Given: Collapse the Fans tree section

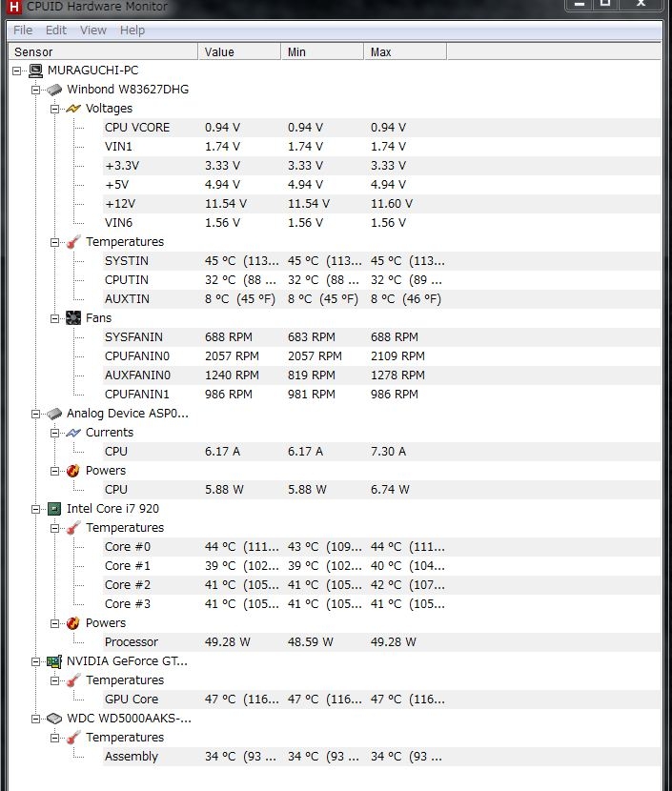Looking at the screenshot, I should click(55, 318).
